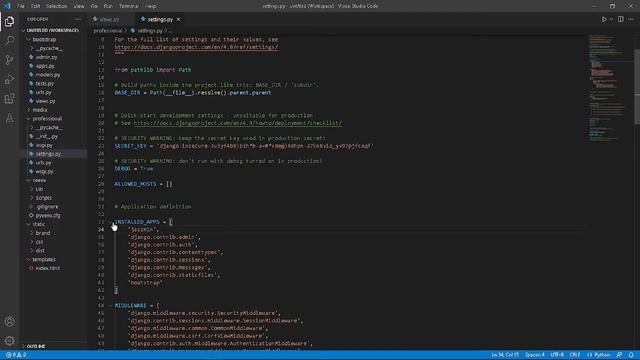Expand the media folder
The width and height of the screenshot is (640, 360).
coord(29,110)
